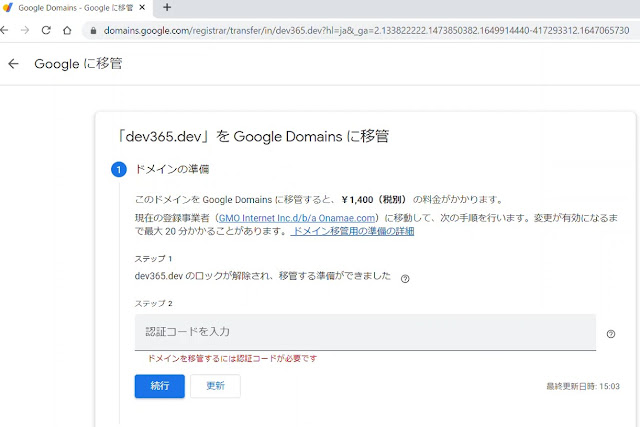Select the dev365.dev unlocked status message
This screenshot has height=427, width=640.
pos(262,276)
